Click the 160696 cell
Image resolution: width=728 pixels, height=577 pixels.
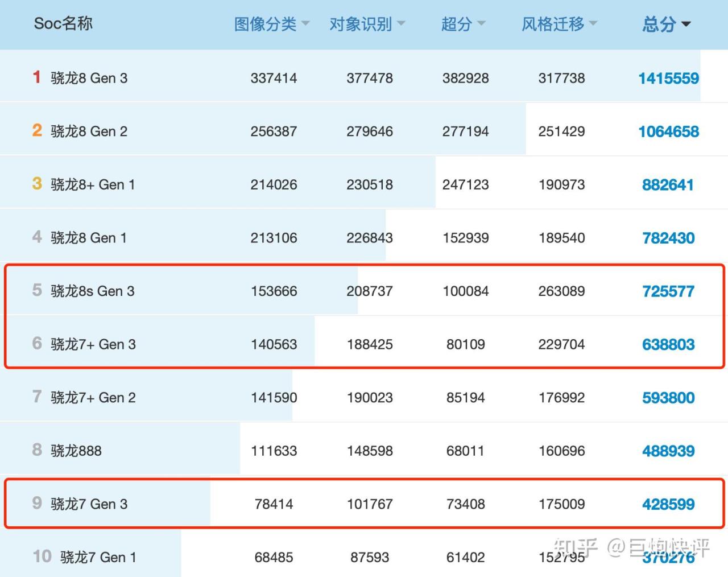click(561, 451)
